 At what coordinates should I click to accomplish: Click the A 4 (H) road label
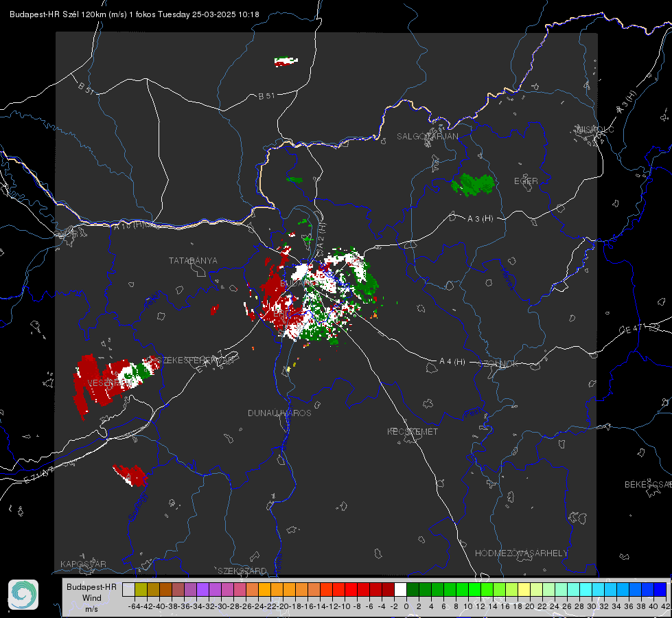click(x=452, y=362)
